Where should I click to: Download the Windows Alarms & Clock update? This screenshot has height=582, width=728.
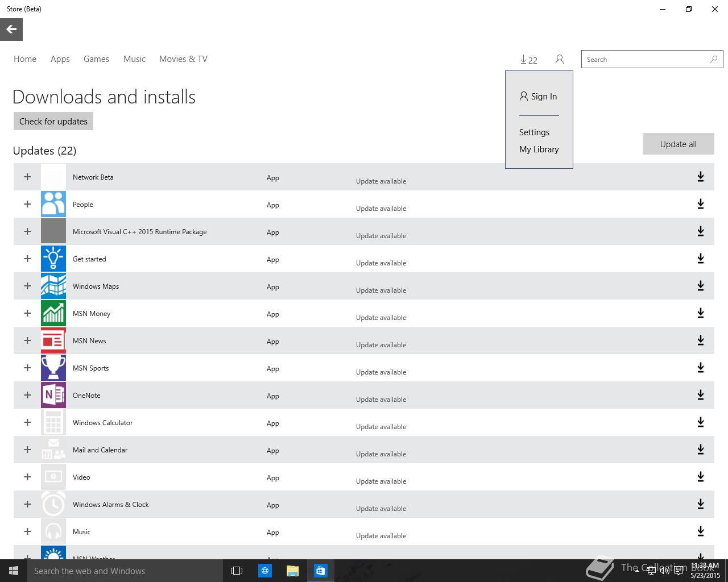coord(701,504)
